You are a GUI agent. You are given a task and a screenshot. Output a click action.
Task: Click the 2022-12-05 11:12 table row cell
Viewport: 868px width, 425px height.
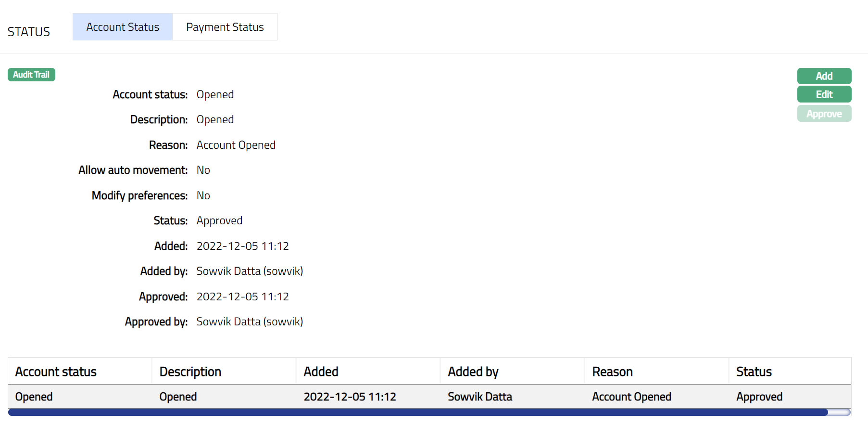point(350,397)
